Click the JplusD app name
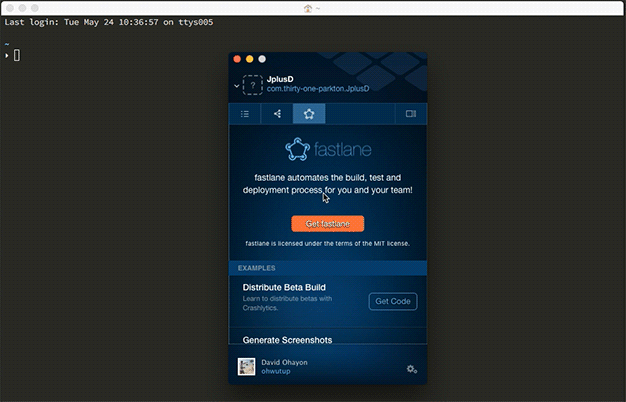This screenshot has height=402, width=626. click(280, 79)
